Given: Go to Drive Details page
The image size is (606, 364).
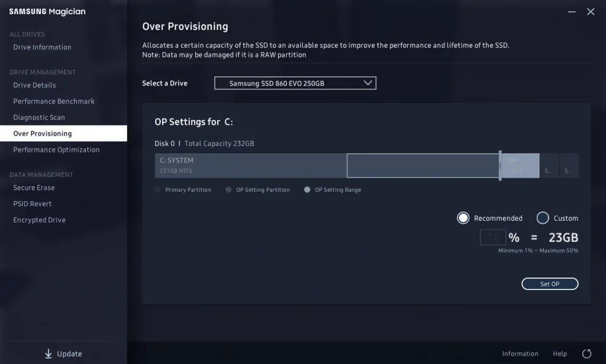Looking at the screenshot, I should pos(34,85).
